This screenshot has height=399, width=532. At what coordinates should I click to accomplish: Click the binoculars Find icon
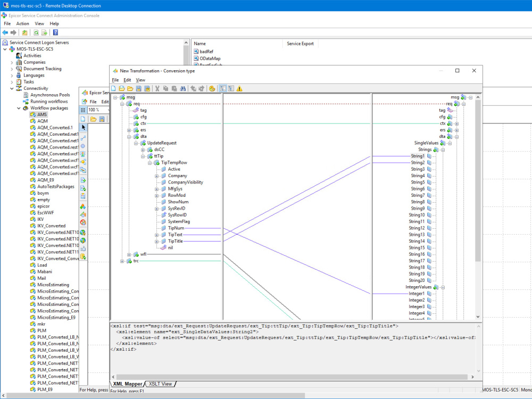(x=183, y=88)
